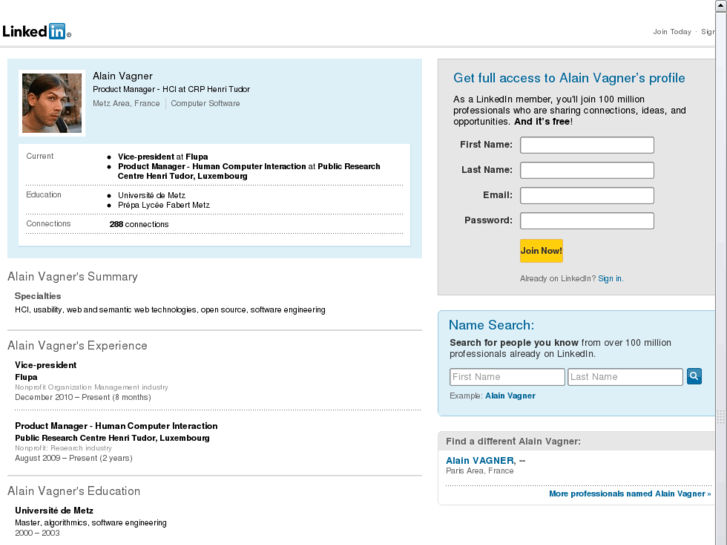Type in the First Name signup field
The height and width of the screenshot is (545, 727).
point(587,145)
